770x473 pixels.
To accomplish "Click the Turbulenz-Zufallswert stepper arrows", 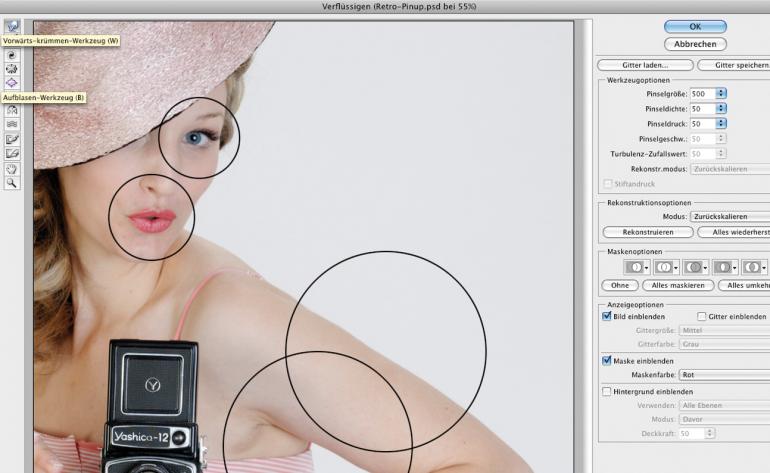I will (x=721, y=154).
